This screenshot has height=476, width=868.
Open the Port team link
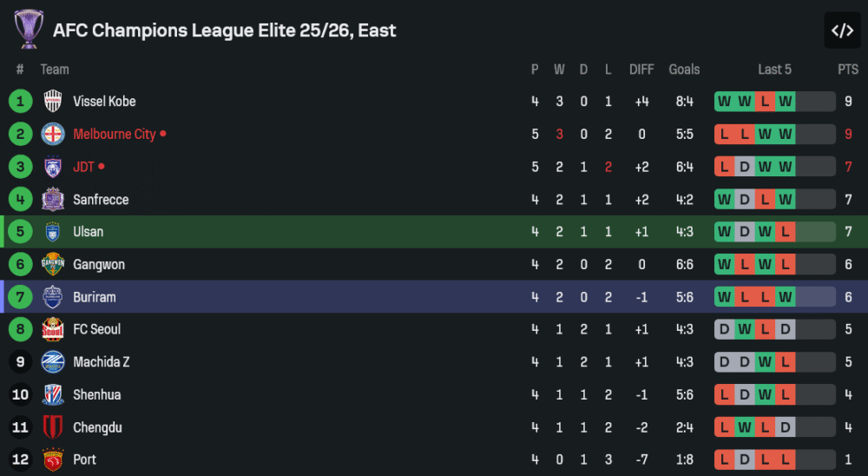pyautogui.click(x=84, y=459)
